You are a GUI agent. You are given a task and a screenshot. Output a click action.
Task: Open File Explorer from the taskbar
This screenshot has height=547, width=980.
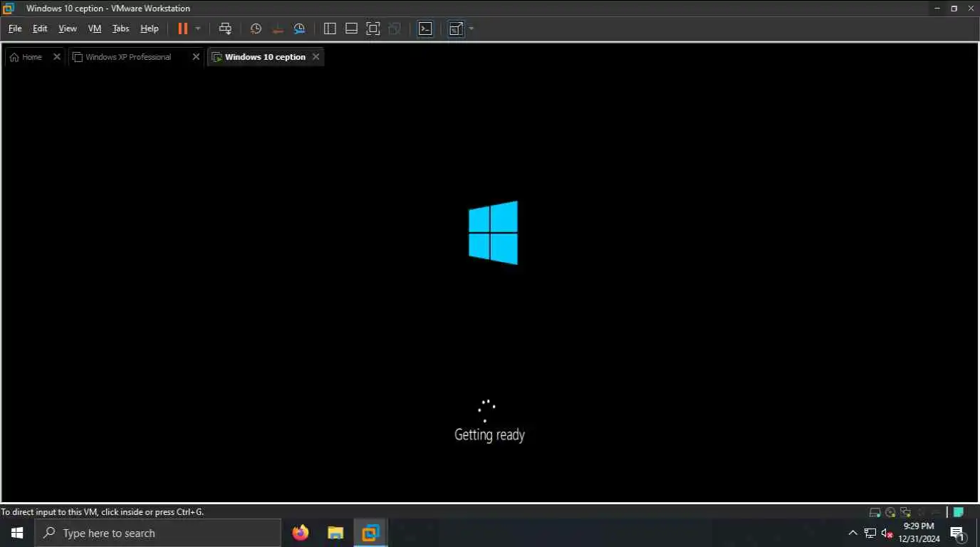pos(335,533)
